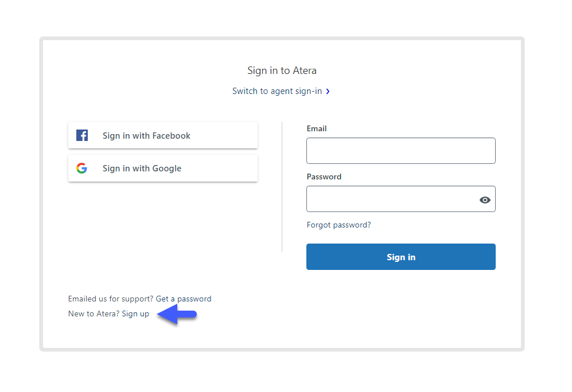Choose Sign in with Google
The image size is (572, 392).
click(163, 168)
